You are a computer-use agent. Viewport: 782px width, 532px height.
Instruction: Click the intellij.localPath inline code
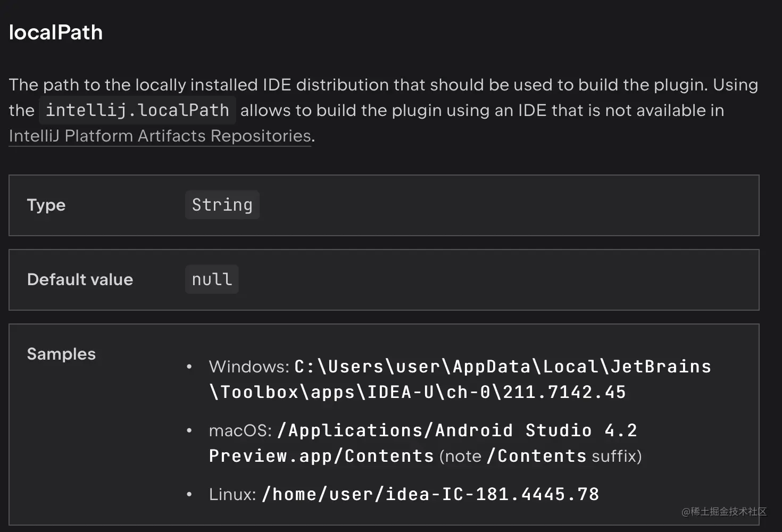137,110
